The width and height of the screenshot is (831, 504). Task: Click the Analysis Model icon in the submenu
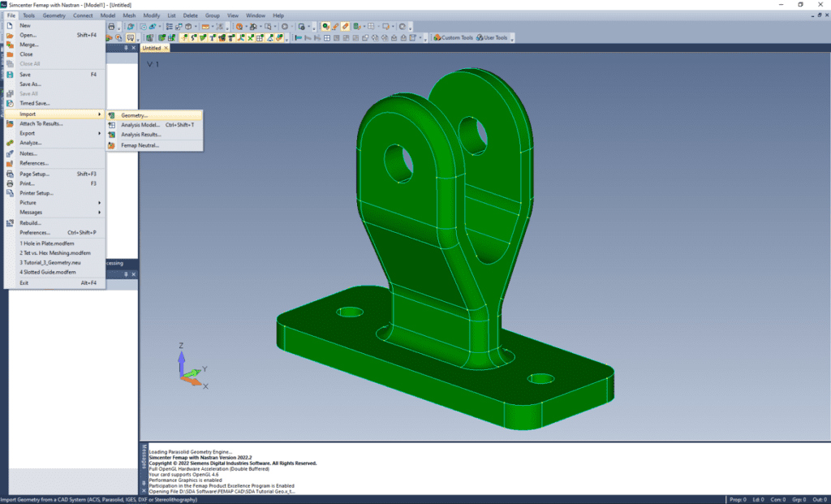click(111, 125)
